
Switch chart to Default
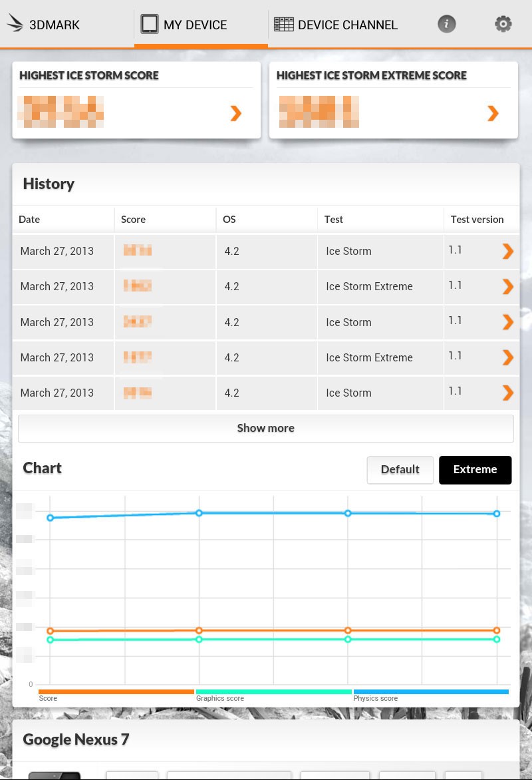[x=400, y=470]
